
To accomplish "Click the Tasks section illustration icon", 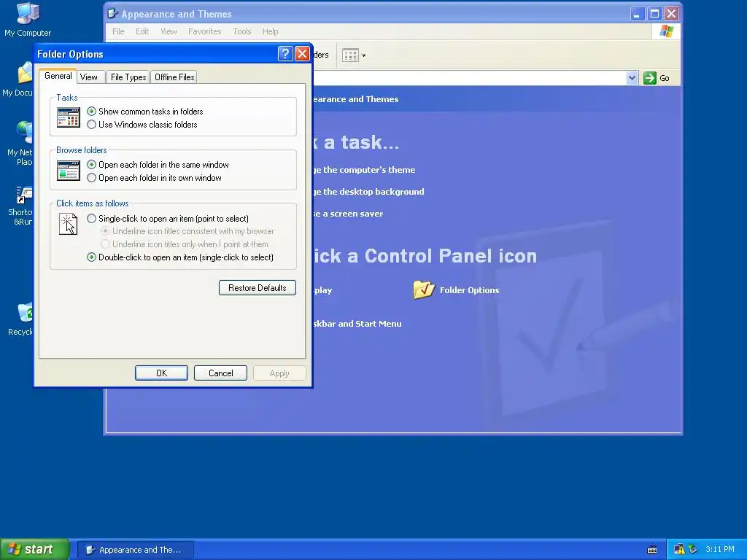I will click(x=69, y=117).
